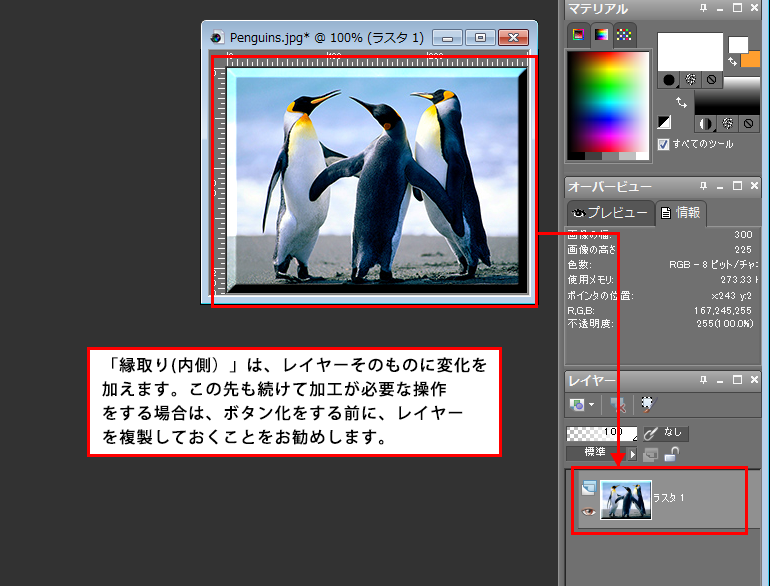770x586 pixels.
Task: Click the 色数 label in info panel
Action: pos(579,265)
